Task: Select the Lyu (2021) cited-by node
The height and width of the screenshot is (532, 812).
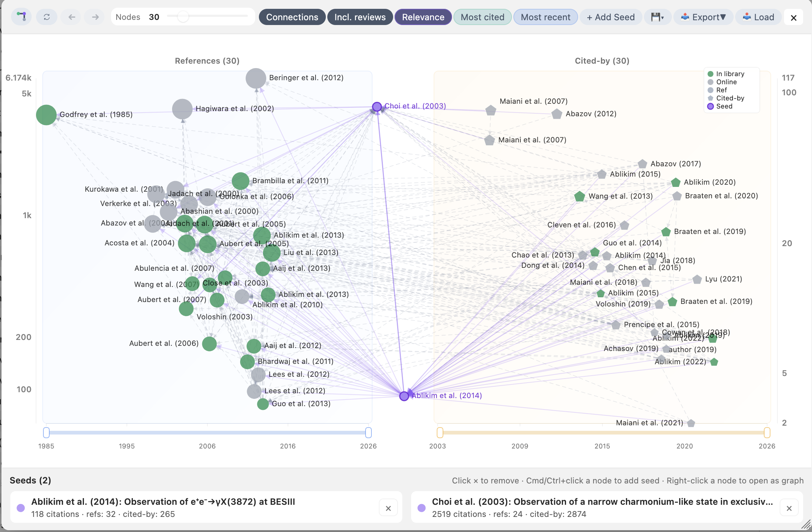Action: point(697,279)
